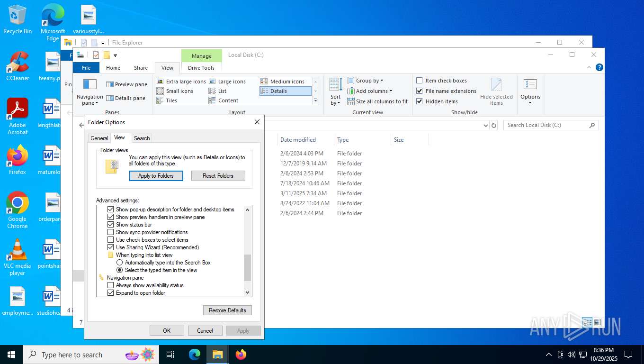Open the Group by dropdown

(x=365, y=81)
